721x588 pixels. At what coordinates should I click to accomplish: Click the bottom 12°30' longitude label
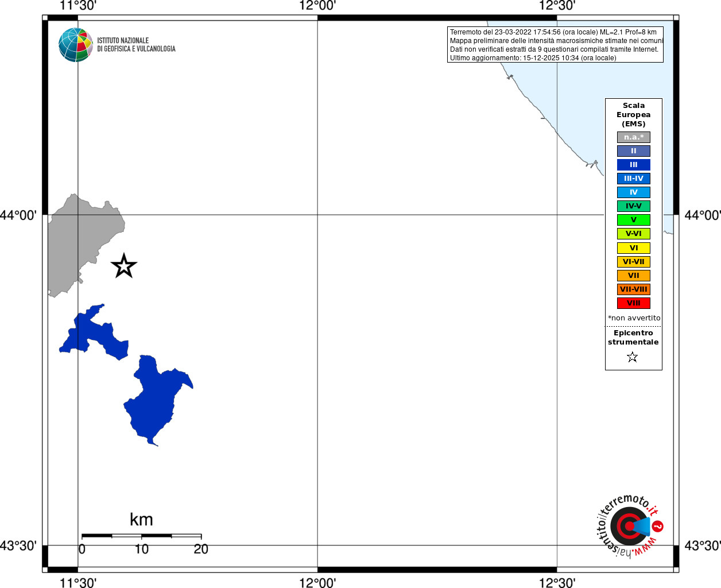click(557, 583)
